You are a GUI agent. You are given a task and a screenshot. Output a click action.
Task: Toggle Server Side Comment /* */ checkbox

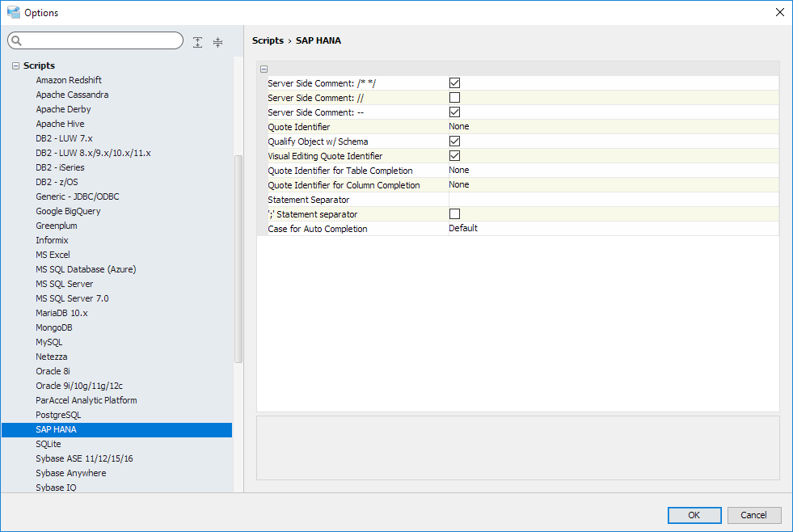coord(454,83)
